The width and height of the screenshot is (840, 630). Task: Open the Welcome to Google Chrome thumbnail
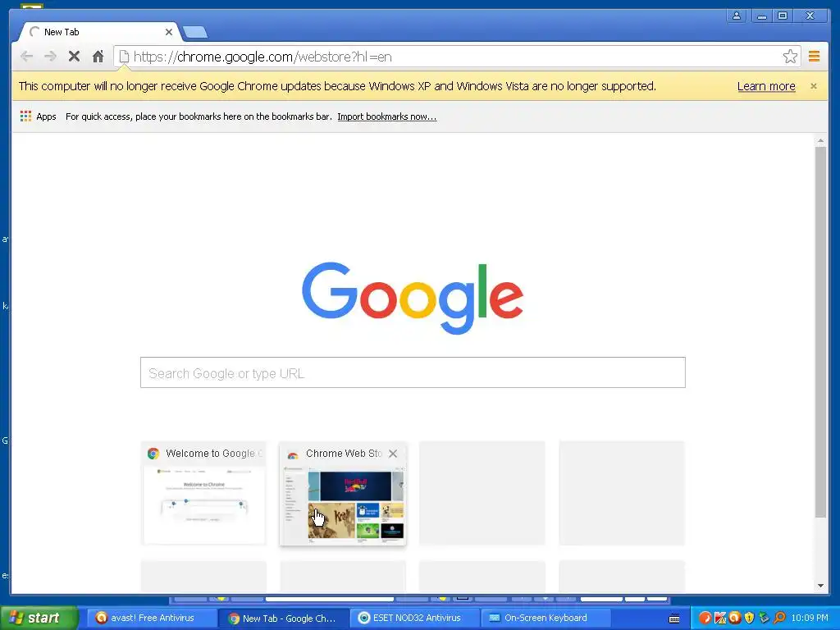pos(203,493)
